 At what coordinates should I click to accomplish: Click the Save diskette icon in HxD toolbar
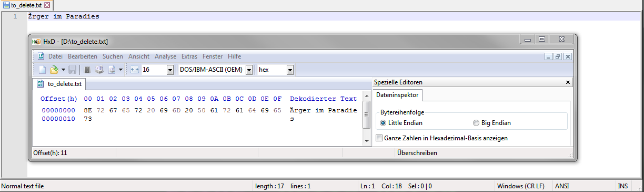click(73, 70)
